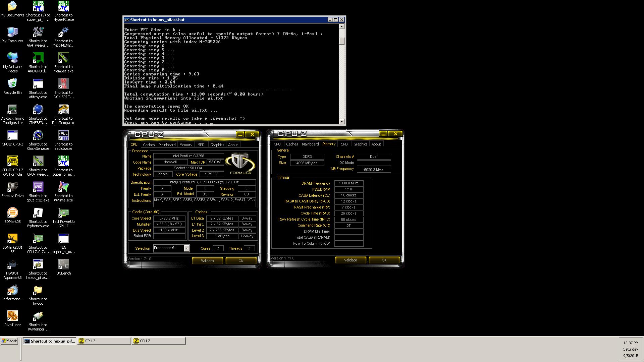644x362 pixels.
Task: Click the taskbar clock showing 12:37 PM
Action: coord(631,343)
